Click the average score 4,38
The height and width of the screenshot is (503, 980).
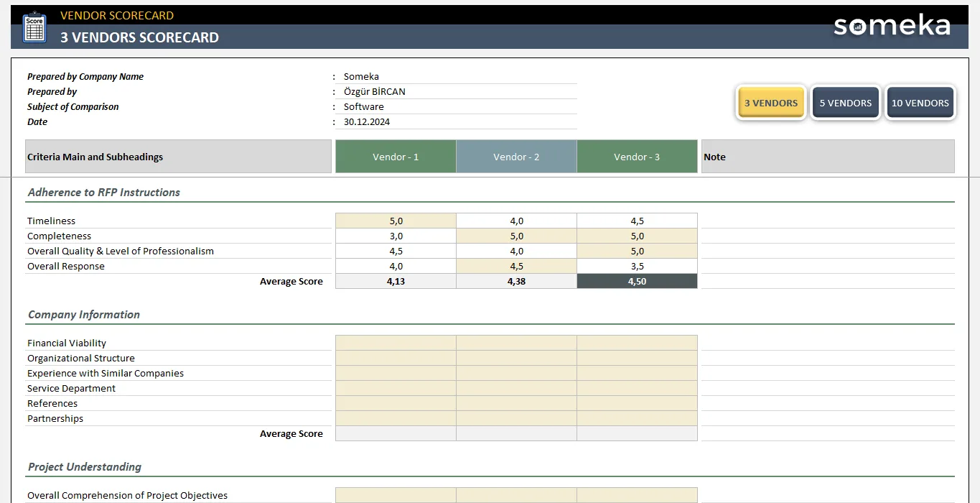tap(516, 281)
